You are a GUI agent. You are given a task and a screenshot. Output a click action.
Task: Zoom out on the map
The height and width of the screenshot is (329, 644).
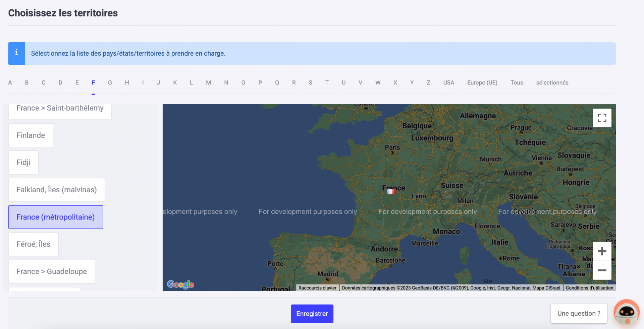(x=602, y=271)
